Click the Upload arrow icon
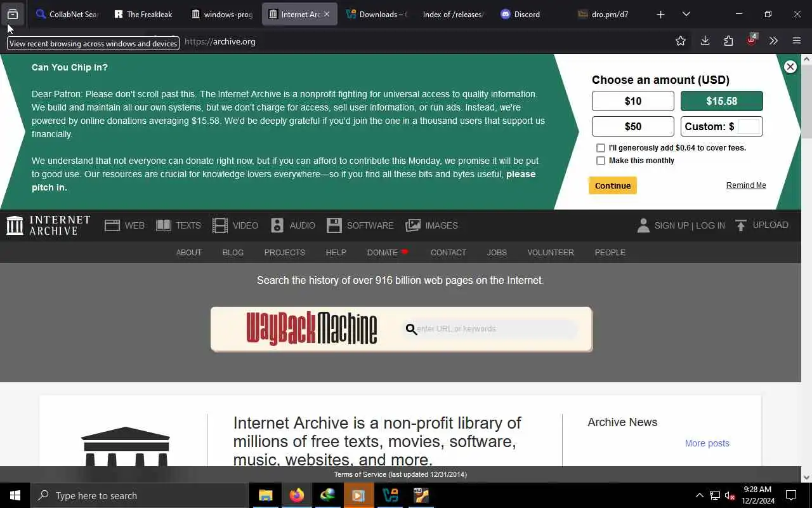The height and width of the screenshot is (508, 812). (x=741, y=225)
